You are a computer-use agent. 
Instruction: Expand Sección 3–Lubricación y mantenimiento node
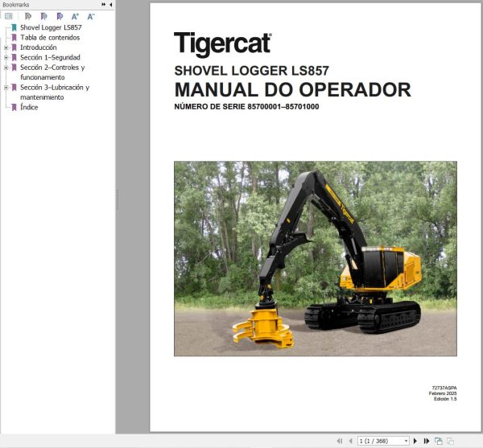coord(6,88)
